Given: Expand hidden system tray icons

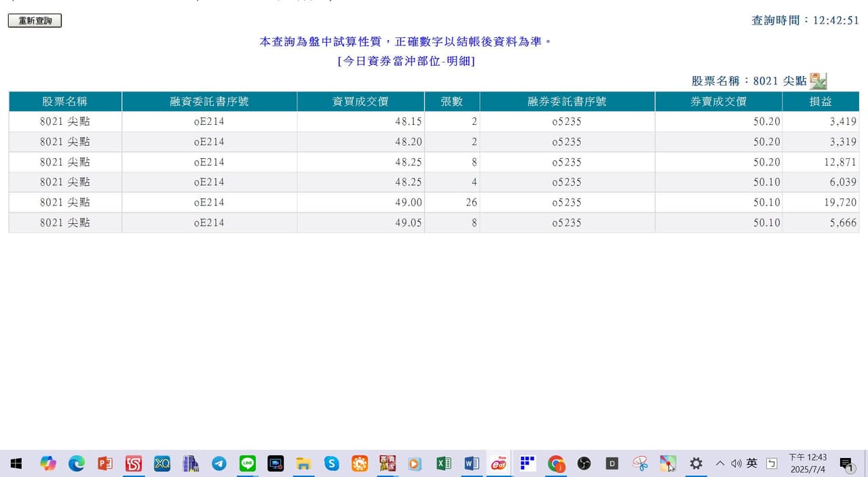Looking at the screenshot, I should (x=720, y=463).
